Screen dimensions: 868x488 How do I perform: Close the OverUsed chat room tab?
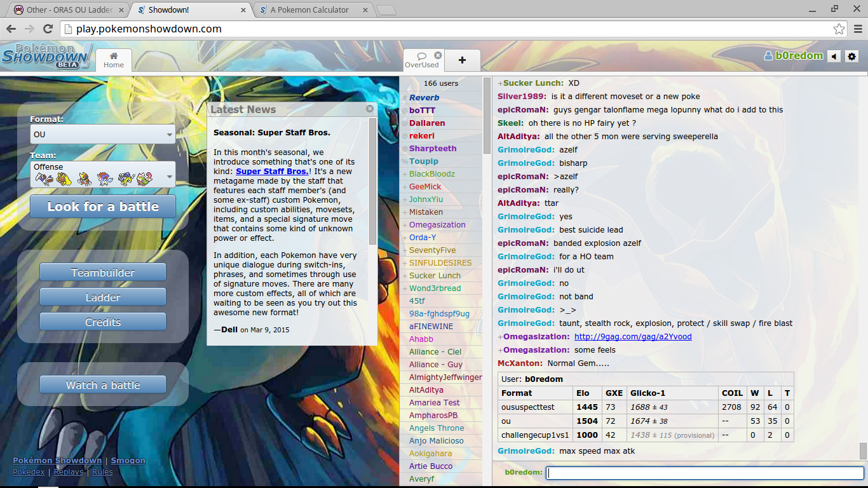[x=438, y=55]
